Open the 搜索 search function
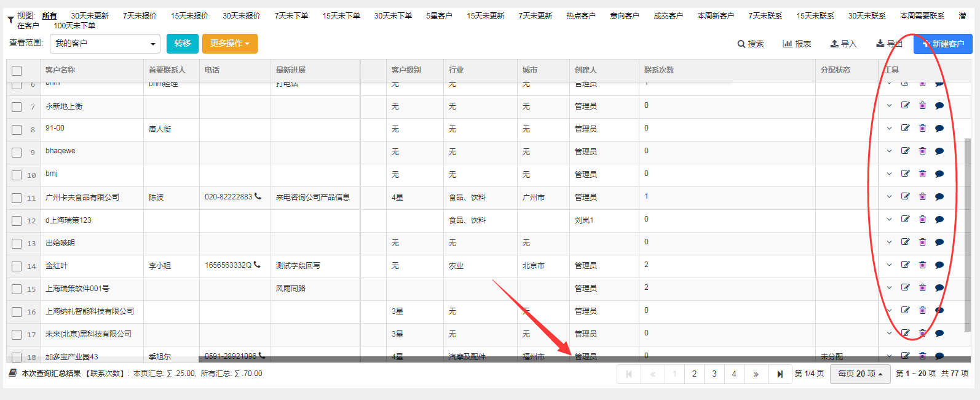The image size is (980, 400). pyautogui.click(x=751, y=44)
